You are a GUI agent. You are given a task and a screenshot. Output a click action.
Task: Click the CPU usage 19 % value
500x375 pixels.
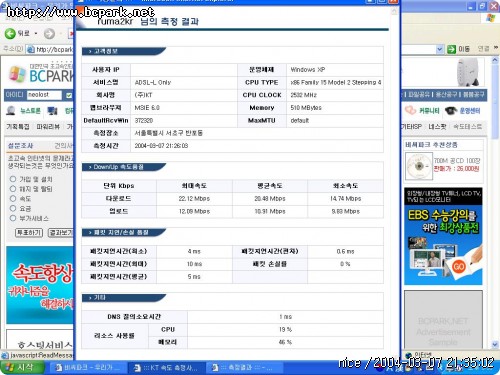click(x=285, y=329)
